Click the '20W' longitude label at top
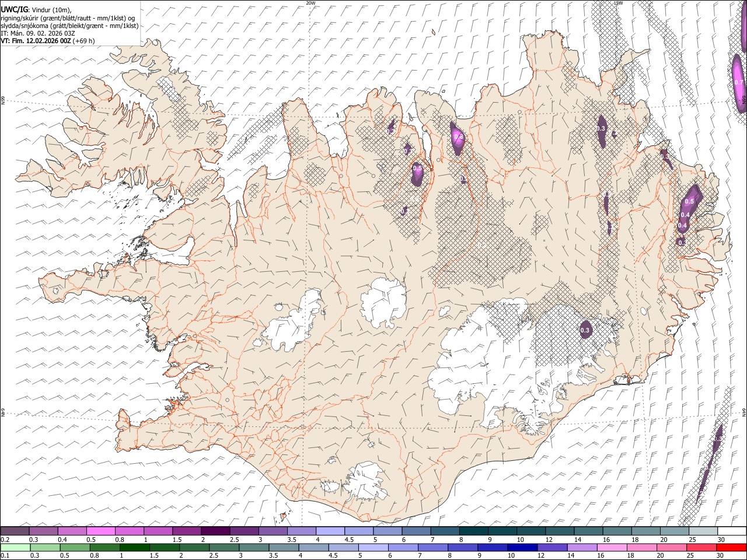This screenshot has width=747, height=560. click(x=310, y=3)
